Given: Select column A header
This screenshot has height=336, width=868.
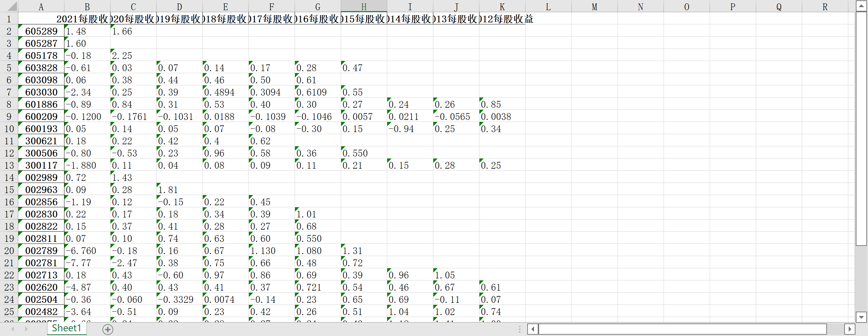Looking at the screenshot, I should tap(41, 7).
